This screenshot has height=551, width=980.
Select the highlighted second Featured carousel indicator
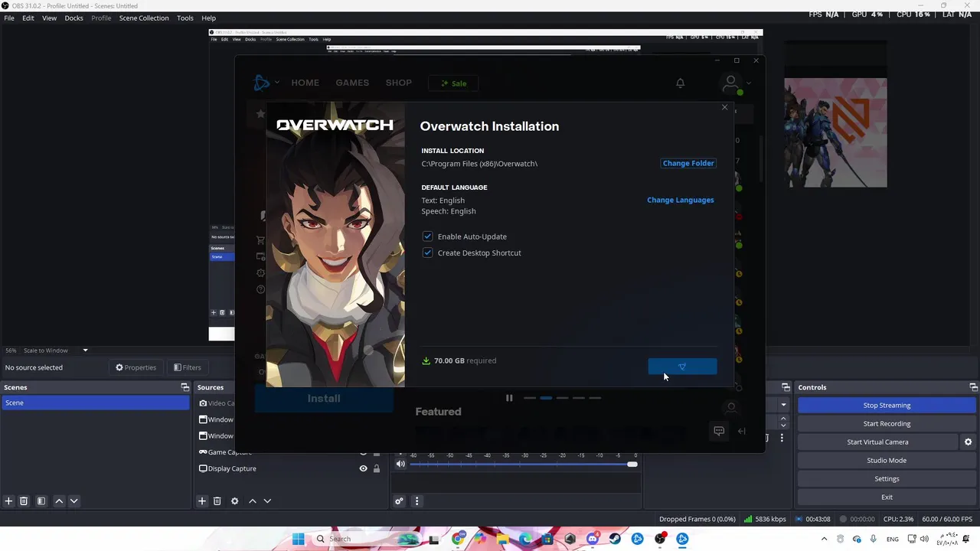pyautogui.click(x=546, y=398)
